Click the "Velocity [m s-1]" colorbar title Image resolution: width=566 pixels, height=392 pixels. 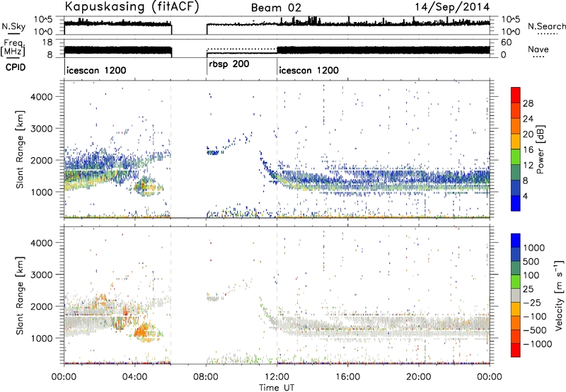pyautogui.click(x=559, y=295)
